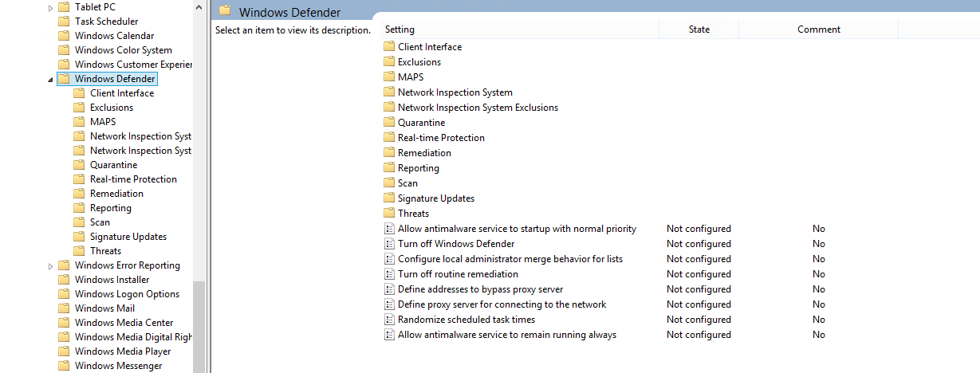This screenshot has height=373, width=980.
Task: Sort the list by the Comment column header
Action: click(x=818, y=29)
